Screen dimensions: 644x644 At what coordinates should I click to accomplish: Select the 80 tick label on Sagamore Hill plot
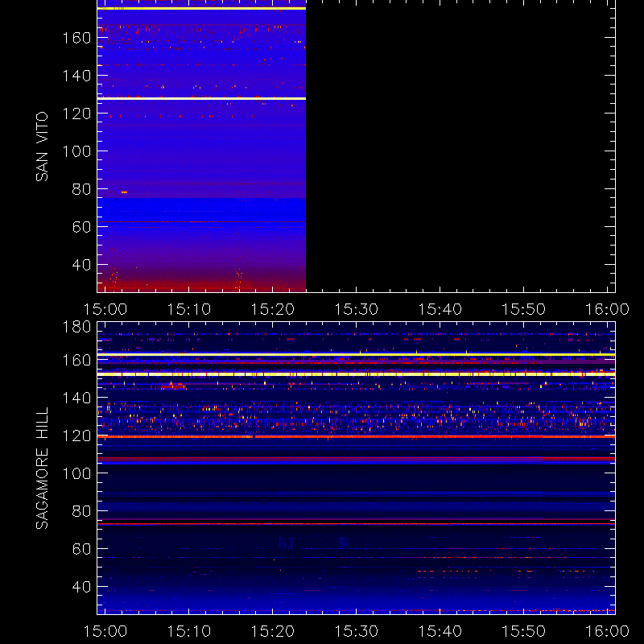pos(81,511)
